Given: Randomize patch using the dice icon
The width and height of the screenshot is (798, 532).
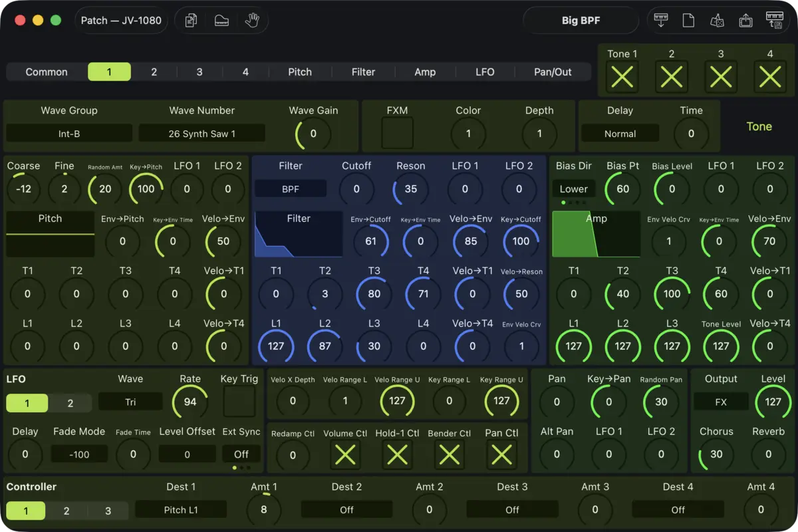Looking at the screenshot, I should pos(717,21).
